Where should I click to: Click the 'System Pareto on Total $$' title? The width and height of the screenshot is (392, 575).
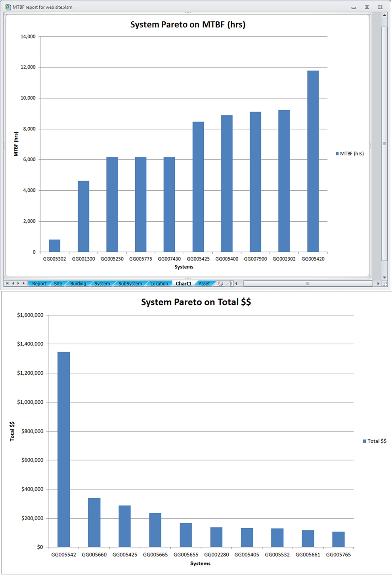tap(196, 302)
